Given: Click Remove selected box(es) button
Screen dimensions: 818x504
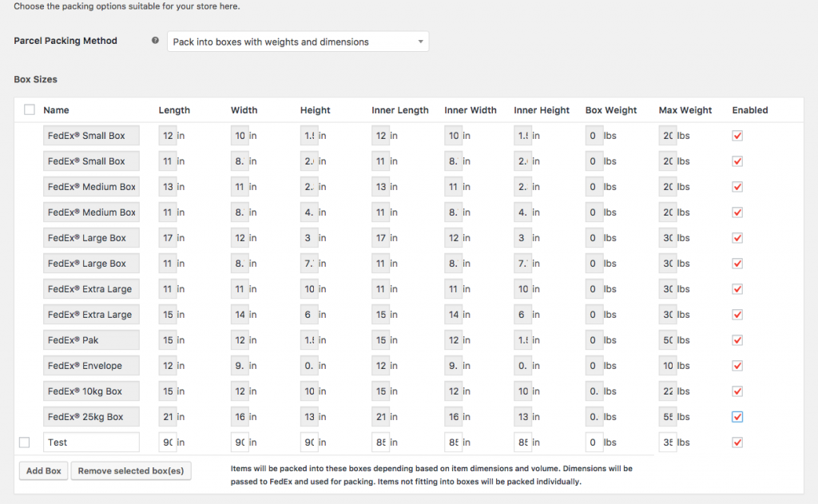Looking at the screenshot, I should (x=131, y=470).
